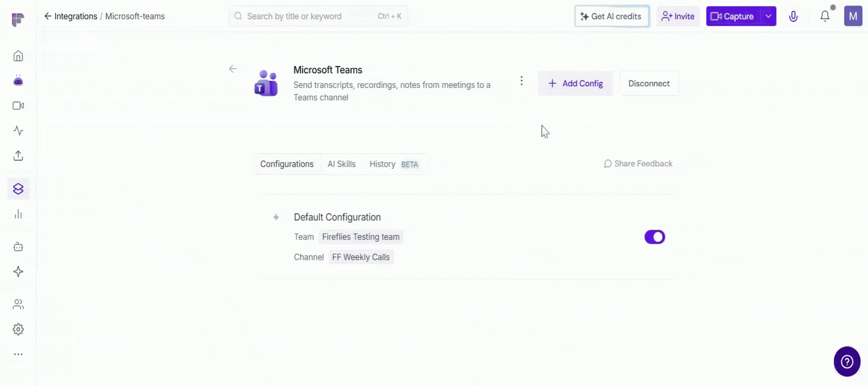
Task: Click the Disconnect button
Action: 649,83
